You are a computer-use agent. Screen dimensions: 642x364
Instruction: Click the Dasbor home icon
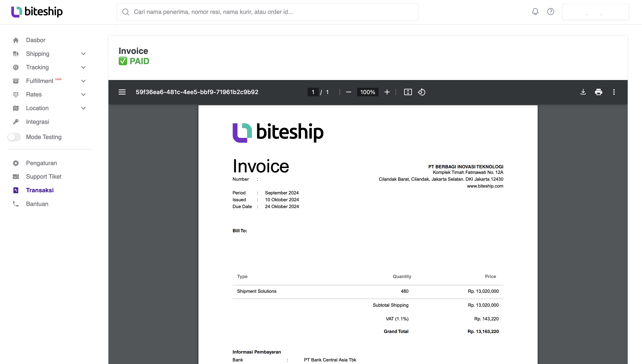point(16,40)
